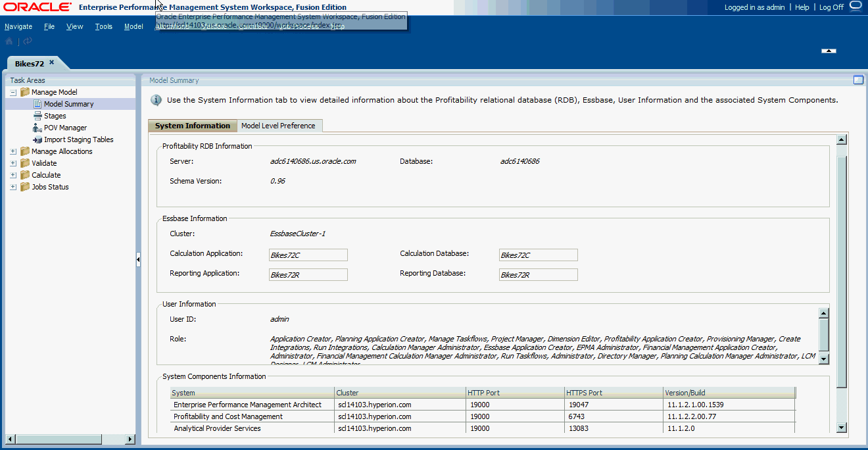868x450 pixels.
Task: Switch to the Model Level Preference tab
Action: [x=278, y=126]
